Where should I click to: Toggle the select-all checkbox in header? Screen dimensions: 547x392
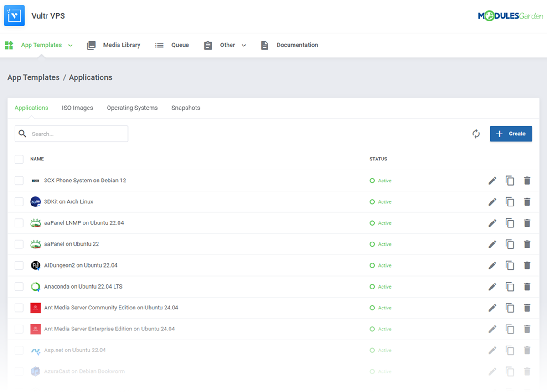(19, 159)
